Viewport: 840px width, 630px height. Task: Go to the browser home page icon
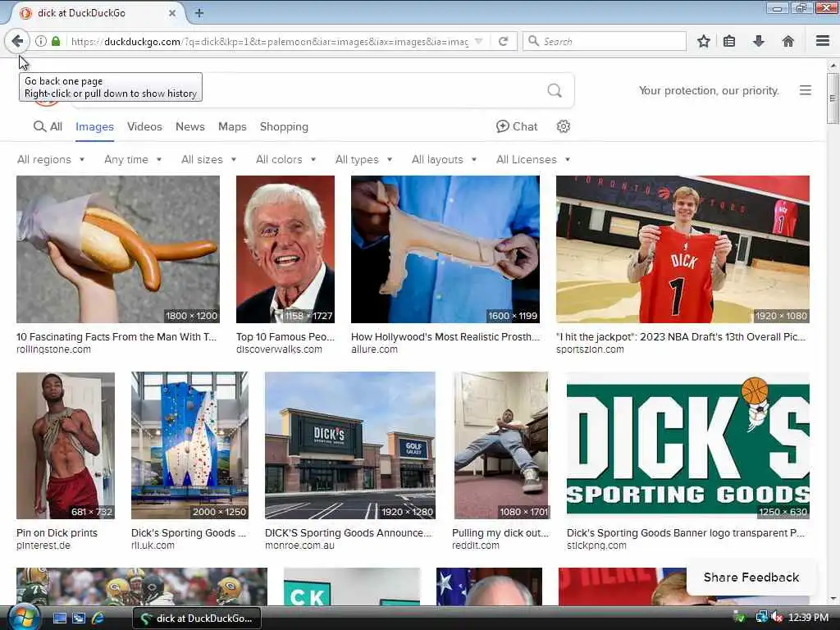coord(788,41)
